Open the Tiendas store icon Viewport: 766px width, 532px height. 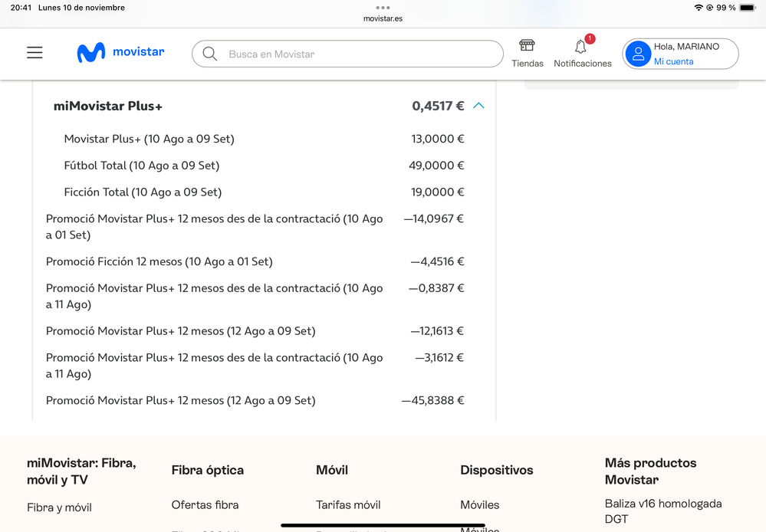click(527, 46)
